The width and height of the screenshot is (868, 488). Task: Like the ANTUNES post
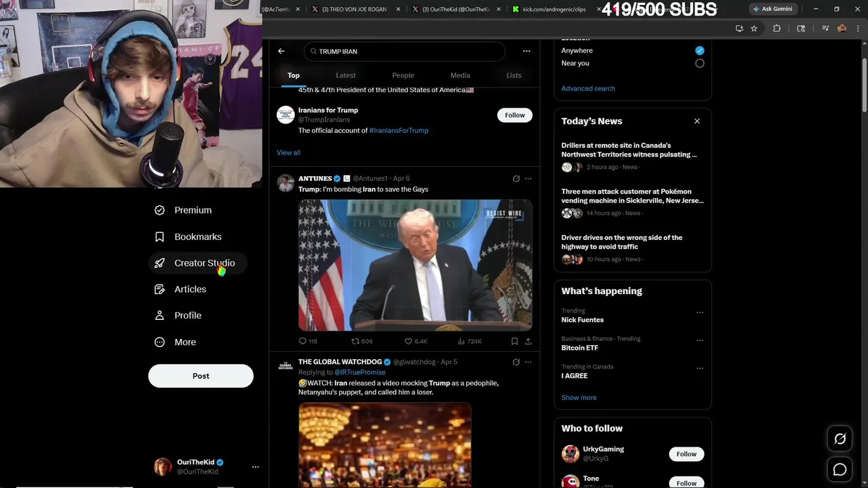pos(416,342)
